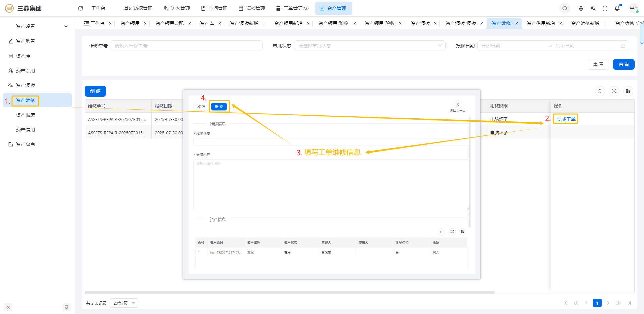The width and height of the screenshot is (644, 314).
Task: Open the 20条/页 page size dropdown
Action: point(124,303)
